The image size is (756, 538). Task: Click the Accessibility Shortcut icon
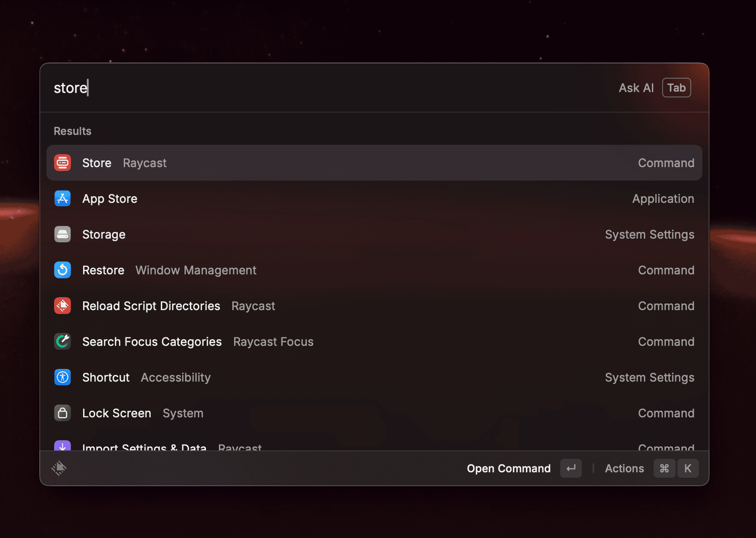tap(63, 377)
